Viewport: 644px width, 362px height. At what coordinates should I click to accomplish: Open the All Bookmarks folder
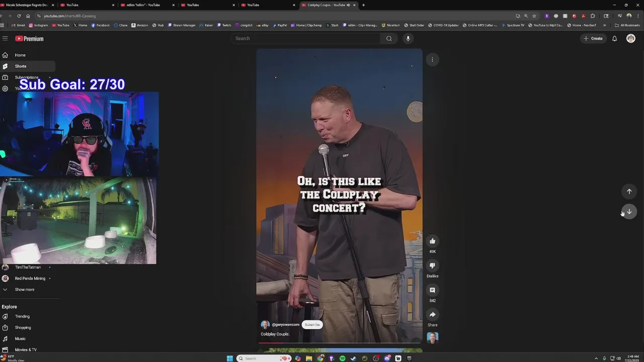627,25
